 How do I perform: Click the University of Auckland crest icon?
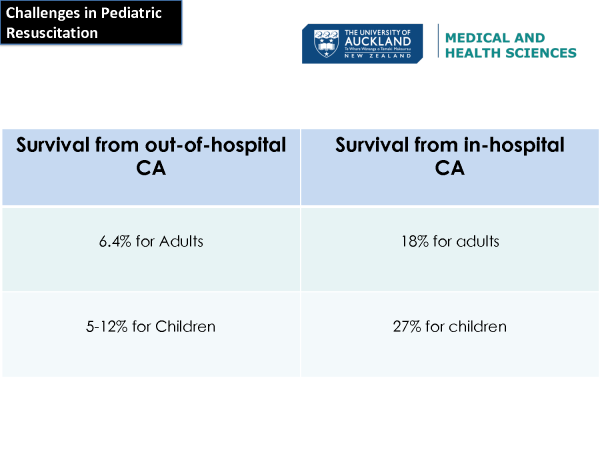click(x=327, y=43)
